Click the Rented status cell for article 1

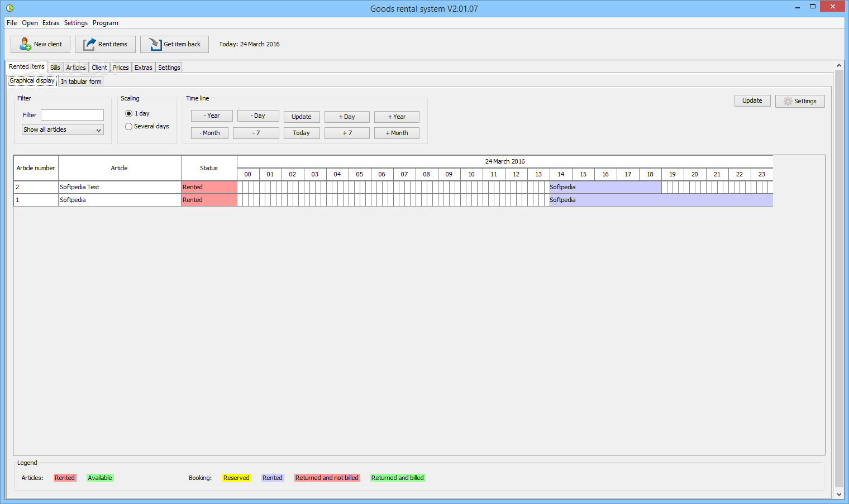(x=209, y=200)
